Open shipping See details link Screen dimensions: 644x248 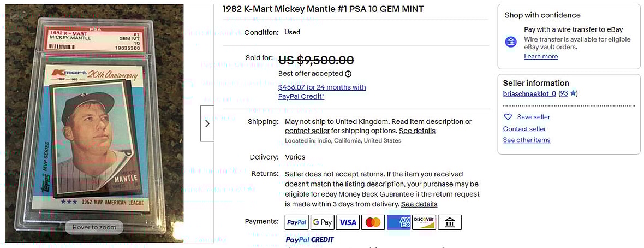pyautogui.click(x=417, y=131)
